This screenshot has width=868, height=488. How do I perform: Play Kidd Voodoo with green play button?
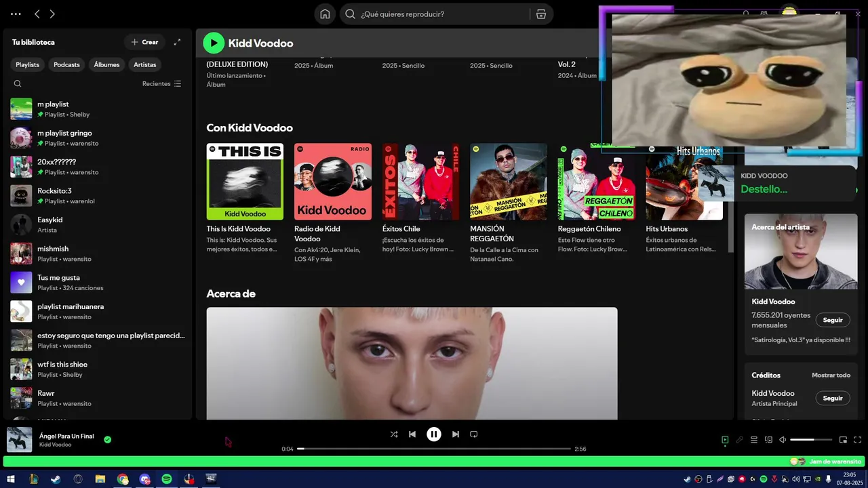pos(214,43)
